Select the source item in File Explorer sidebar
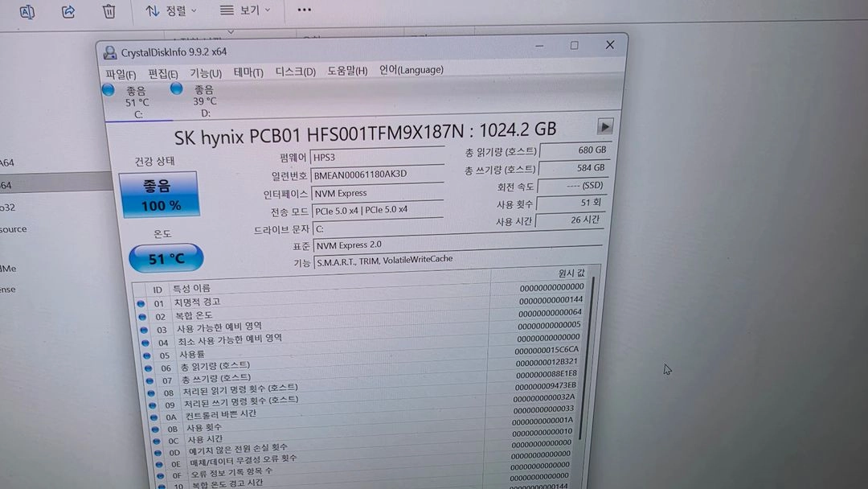The image size is (868, 489). [14, 229]
